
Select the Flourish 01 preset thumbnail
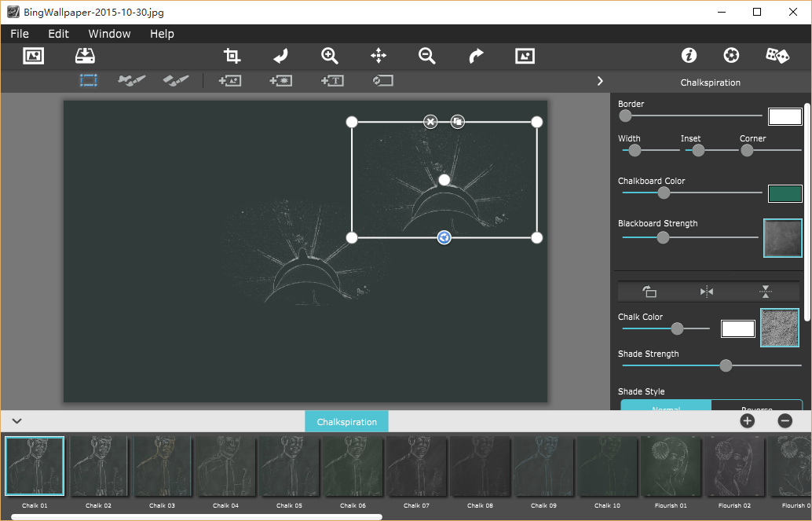coord(671,467)
